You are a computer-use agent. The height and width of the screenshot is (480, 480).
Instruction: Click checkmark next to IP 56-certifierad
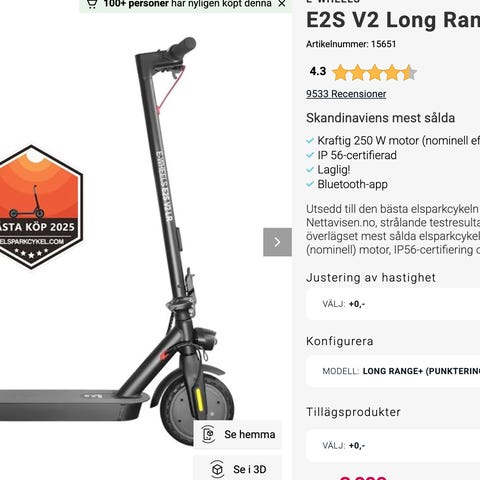tap(310, 155)
